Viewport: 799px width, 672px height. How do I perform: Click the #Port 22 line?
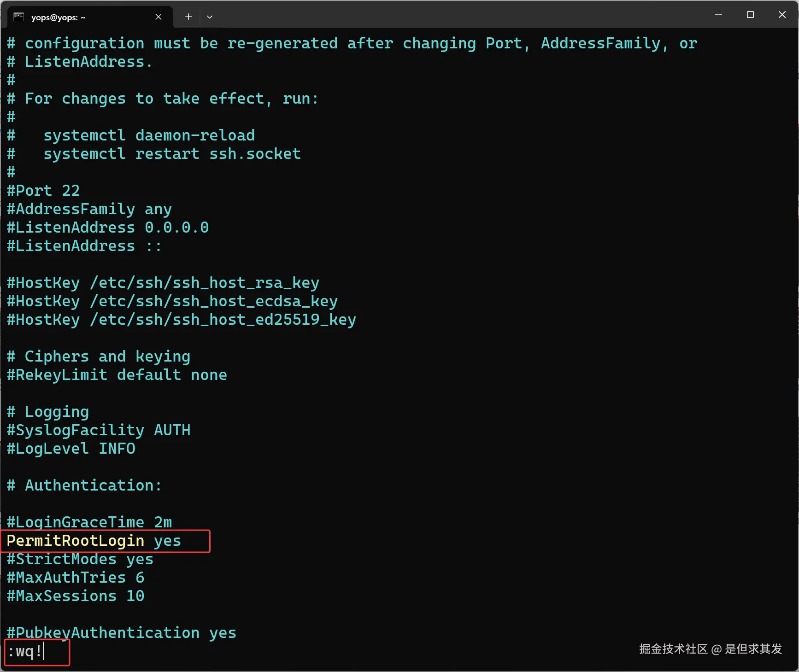point(43,190)
